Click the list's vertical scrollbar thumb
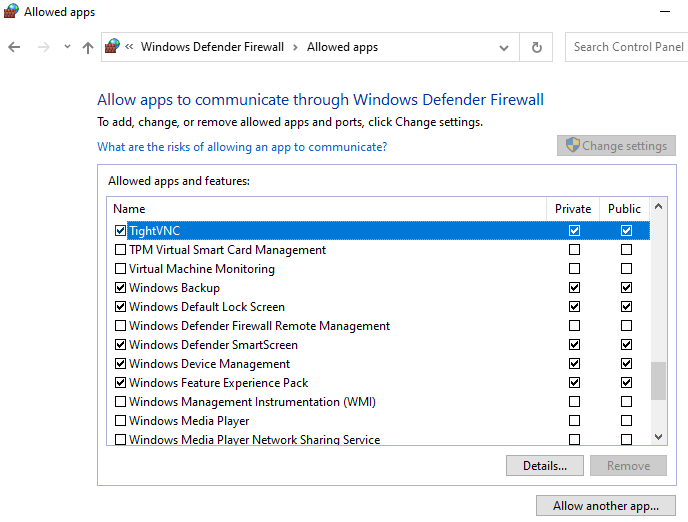The height and width of the screenshot is (522, 688). pos(658,381)
